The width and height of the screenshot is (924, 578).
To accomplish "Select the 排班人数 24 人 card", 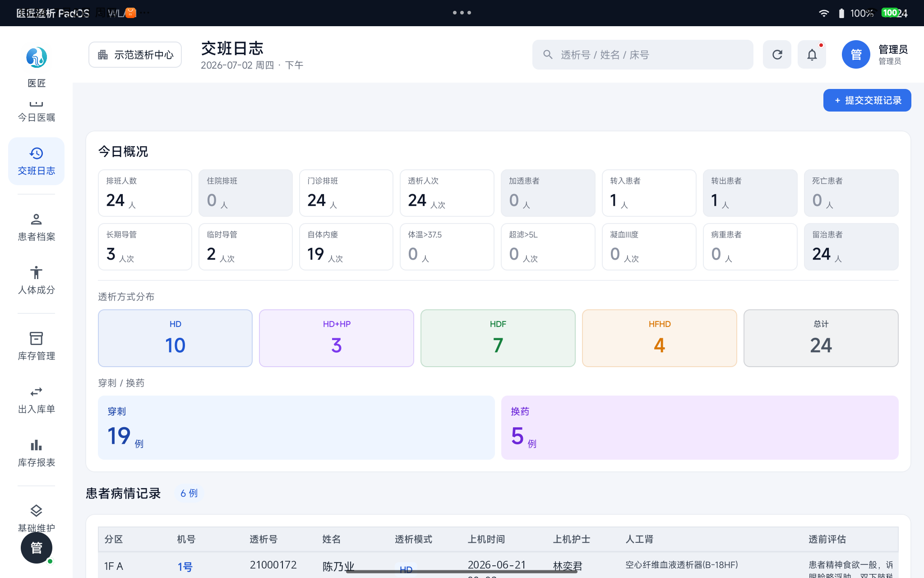I will [145, 193].
